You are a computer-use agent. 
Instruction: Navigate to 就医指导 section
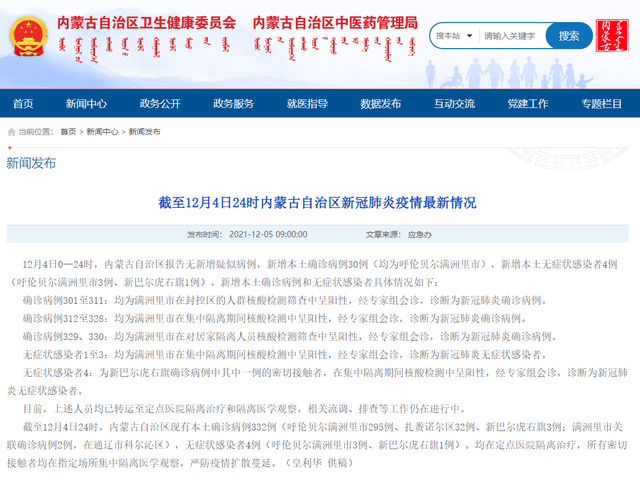pyautogui.click(x=307, y=104)
